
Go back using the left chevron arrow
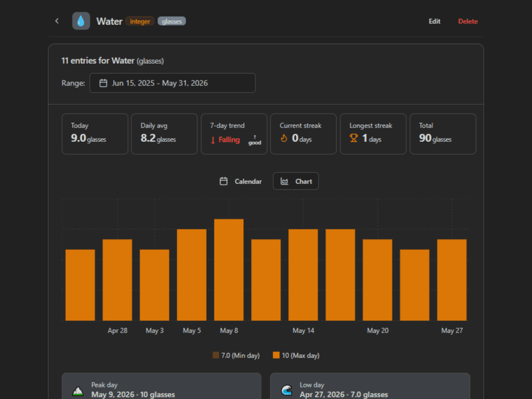tap(57, 21)
